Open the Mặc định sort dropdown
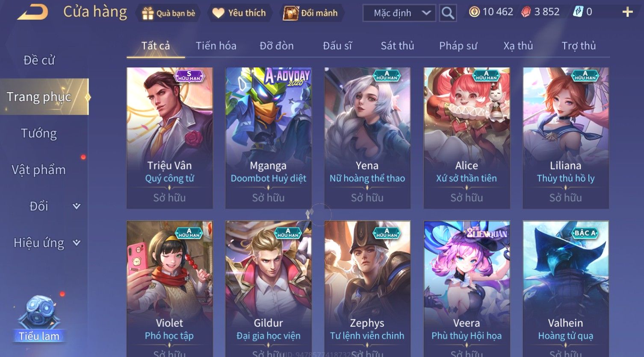Image resolution: width=644 pixels, height=357 pixels. point(399,13)
